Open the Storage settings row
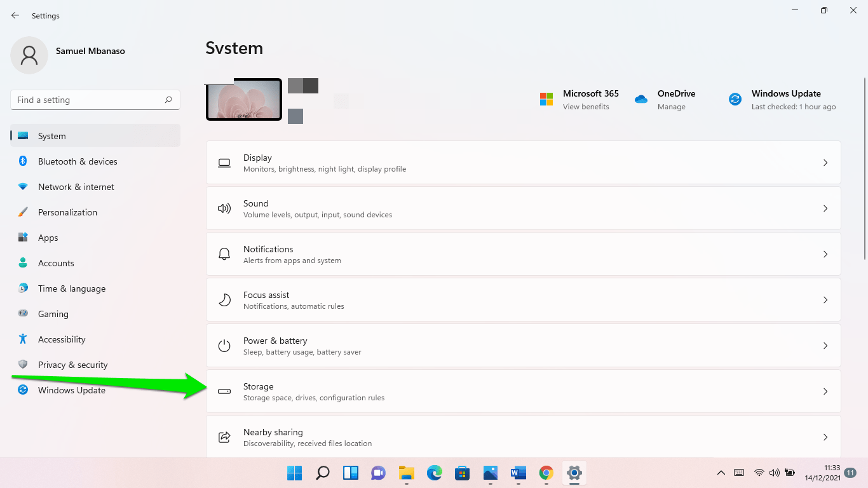This screenshot has width=868, height=488. coord(524,391)
